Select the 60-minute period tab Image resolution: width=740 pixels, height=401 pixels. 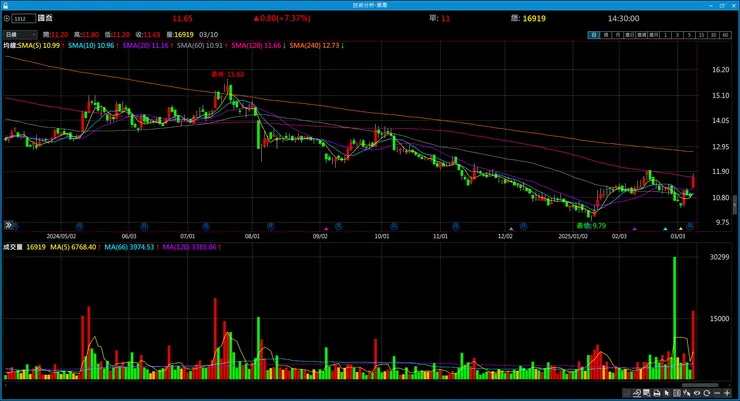(x=725, y=35)
